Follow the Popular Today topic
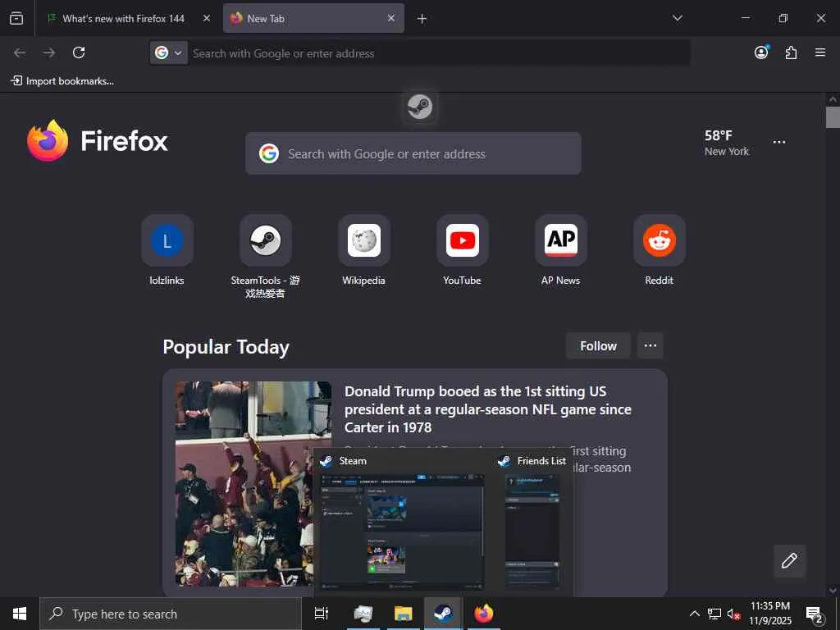The image size is (840, 630). point(598,346)
